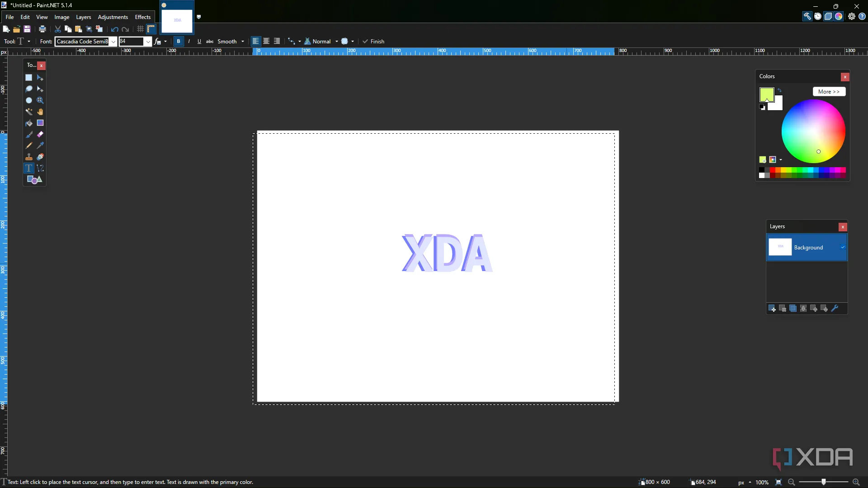This screenshot has width=868, height=488.
Task: Click the secondary white color swatch
Action: point(778,105)
